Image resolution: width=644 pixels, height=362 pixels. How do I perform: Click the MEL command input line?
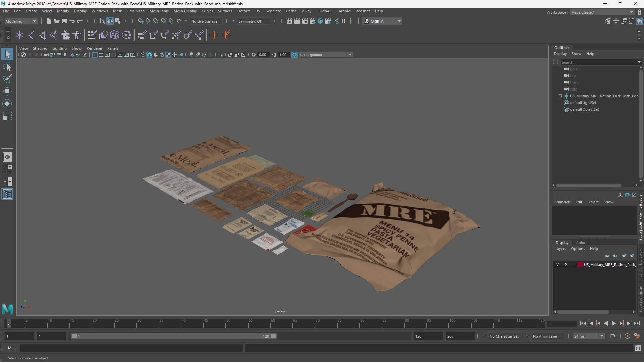pyautogui.click(x=131, y=348)
